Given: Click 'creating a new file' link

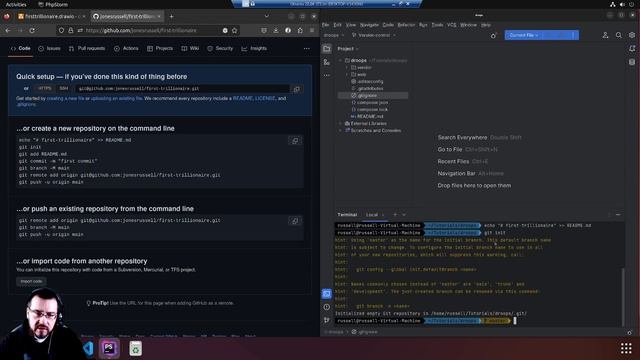Looking at the screenshot, I should 65,98.
